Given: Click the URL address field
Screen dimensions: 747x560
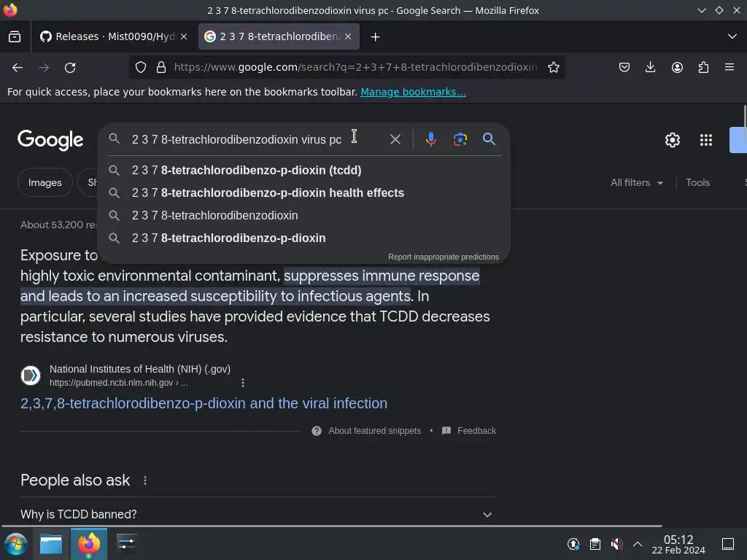Looking at the screenshot, I should (355, 67).
